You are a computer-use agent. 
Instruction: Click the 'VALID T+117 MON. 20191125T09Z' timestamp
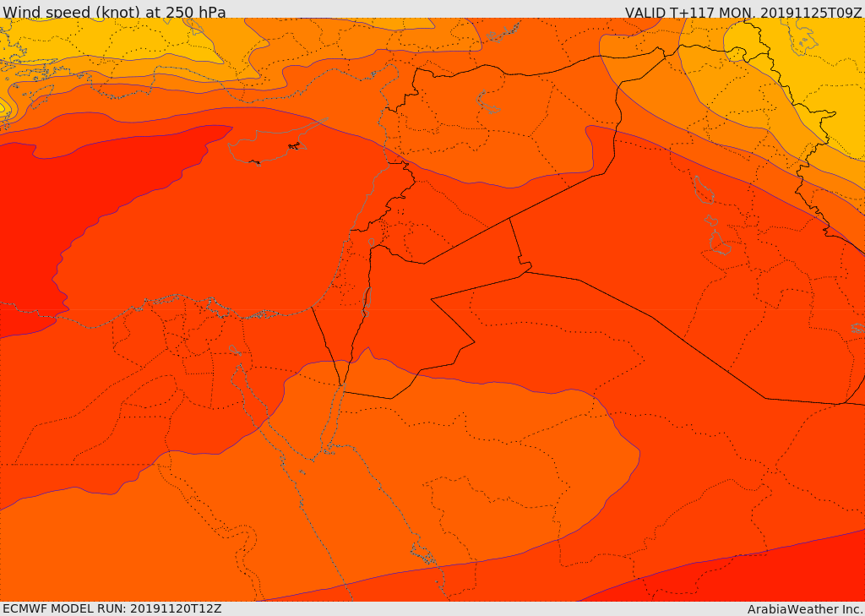(x=744, y=12)
